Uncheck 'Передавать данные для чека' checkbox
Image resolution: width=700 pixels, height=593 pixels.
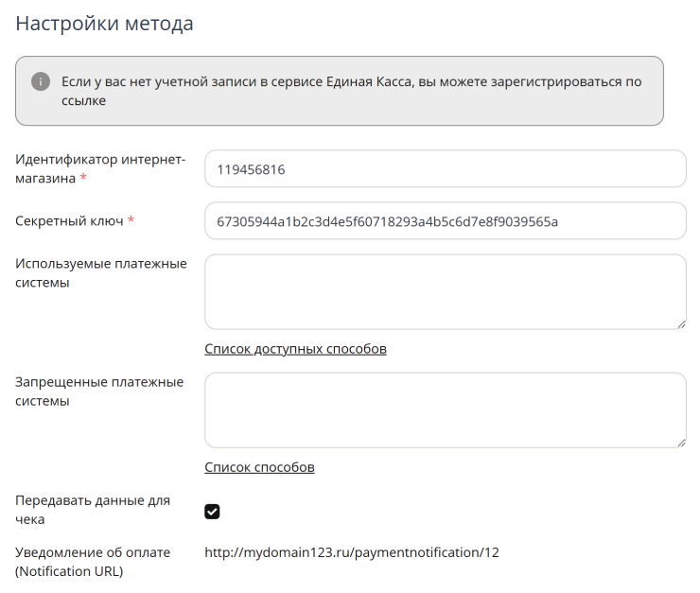click(212, 512)
